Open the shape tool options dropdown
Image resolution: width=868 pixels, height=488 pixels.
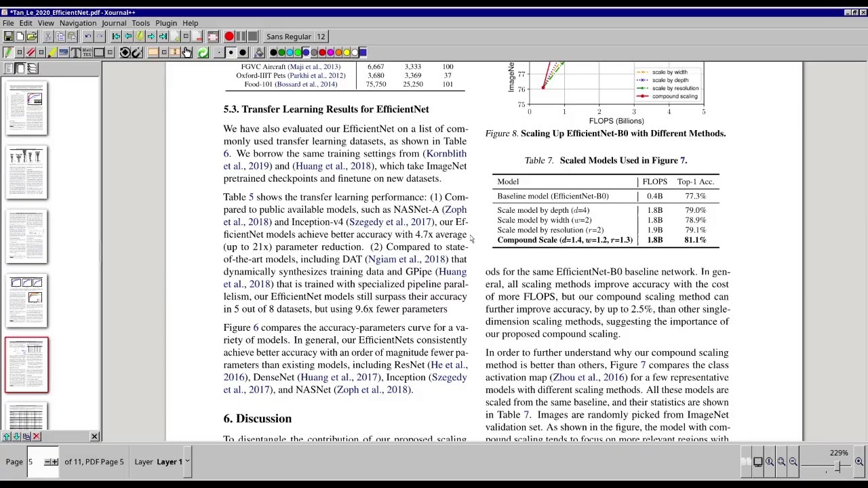[110, 52]
